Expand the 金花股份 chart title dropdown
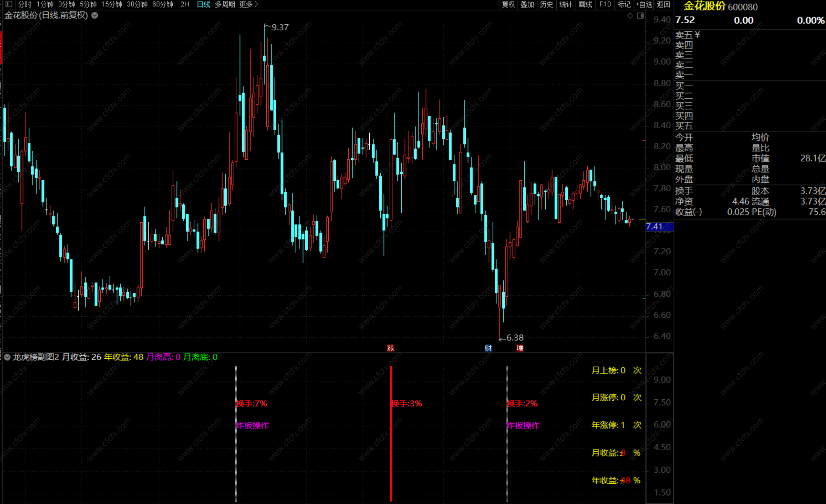Viewport: 826px width, 504px height. point(95,15)
